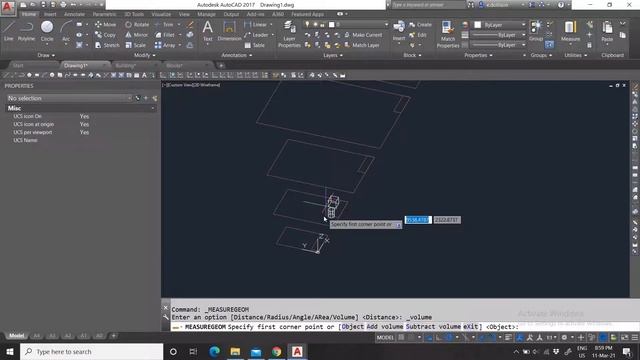Click the highlighted coordinate input box
640x360 pixels.
tap(418, 220)
